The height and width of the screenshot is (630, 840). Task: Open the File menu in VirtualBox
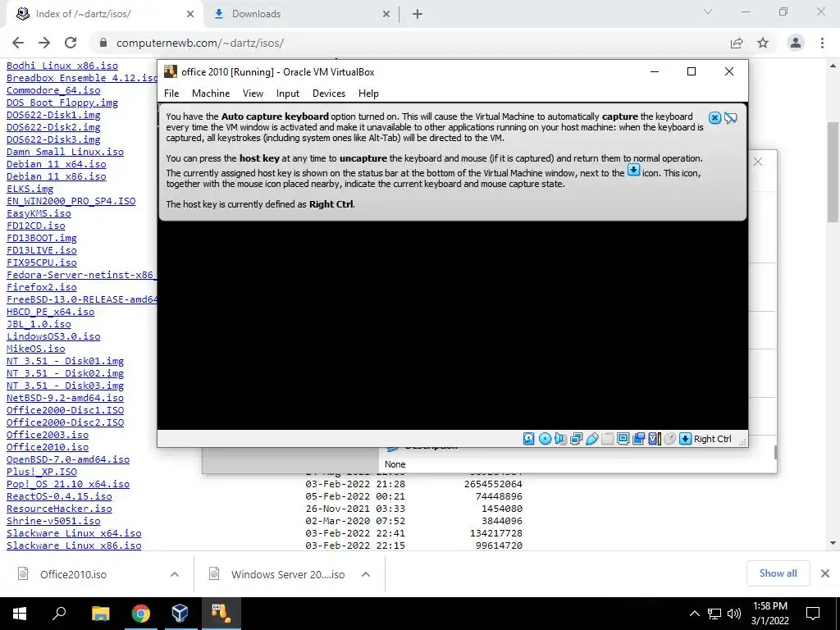point(171,94)
